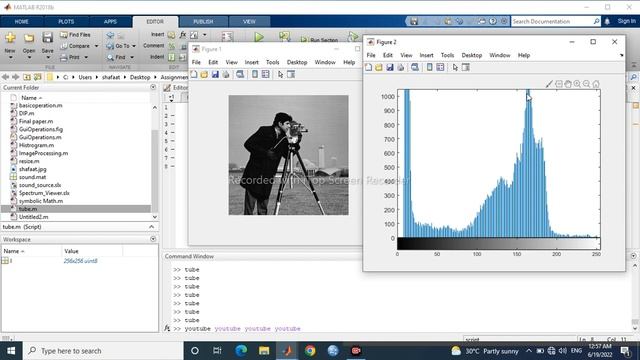The height and width of the screenshot is (360, 640).
Task: Click the Figure 2 link plot icon
Action: click(415, 67)
